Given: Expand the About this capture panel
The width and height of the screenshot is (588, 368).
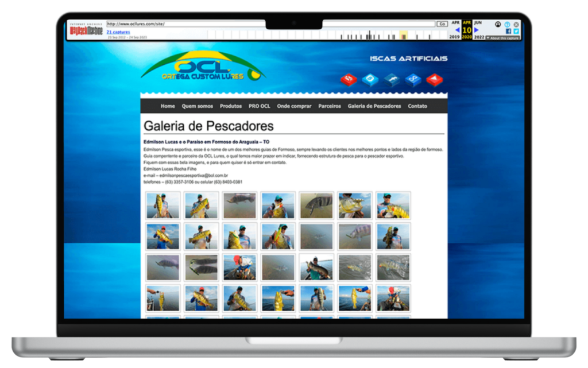Looking at the screenshot, I should pyautogui.click(x=502, y=38).
